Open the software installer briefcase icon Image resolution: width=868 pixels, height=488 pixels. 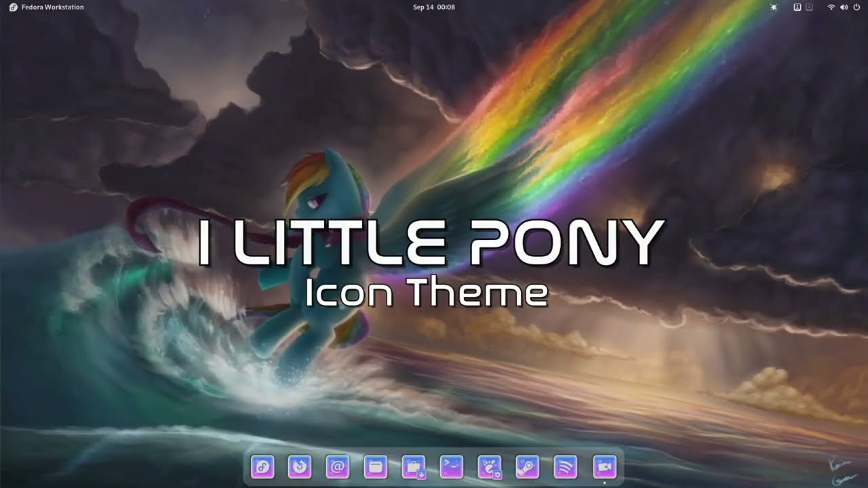(x=414, y=466)
